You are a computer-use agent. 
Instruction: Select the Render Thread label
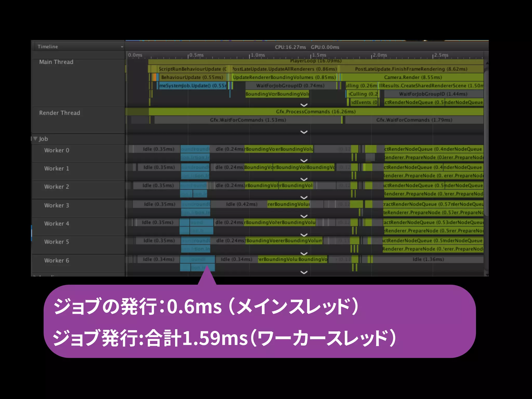click(x=59, y=113)
